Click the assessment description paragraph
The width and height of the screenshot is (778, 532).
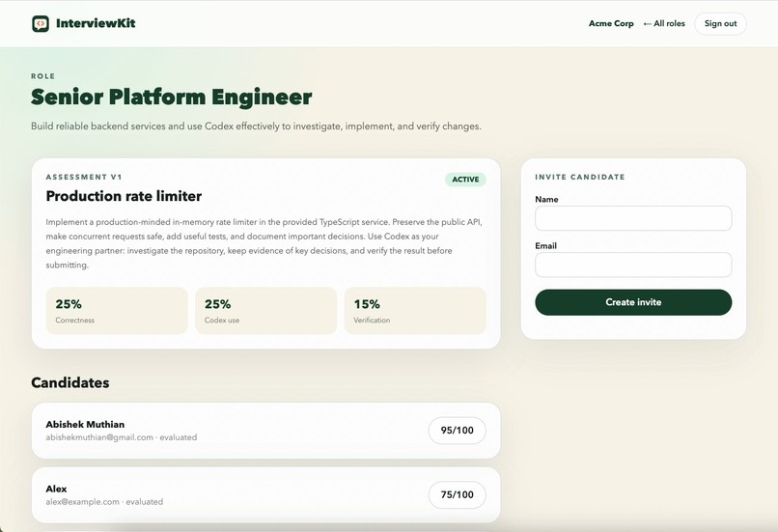(264, 243)
